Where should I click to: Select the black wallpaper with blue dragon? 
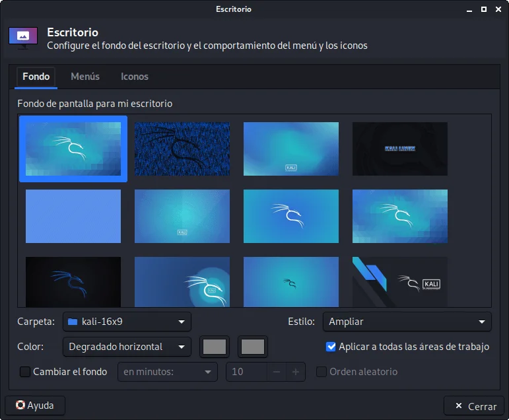73,282
